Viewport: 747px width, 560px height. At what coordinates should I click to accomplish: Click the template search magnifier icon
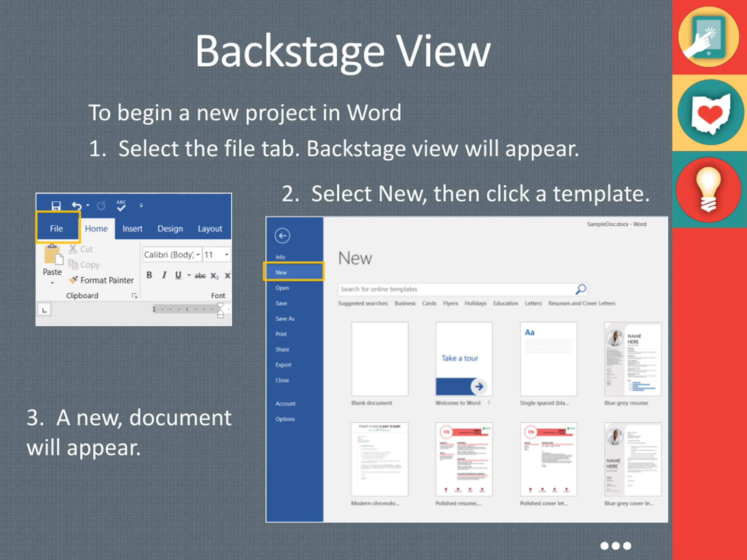pos(580,289)
